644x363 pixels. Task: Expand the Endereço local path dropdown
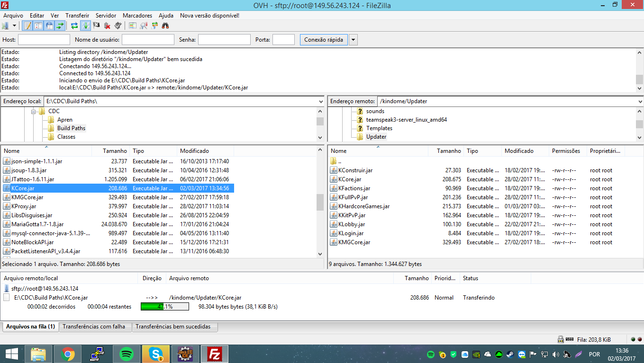321,101
